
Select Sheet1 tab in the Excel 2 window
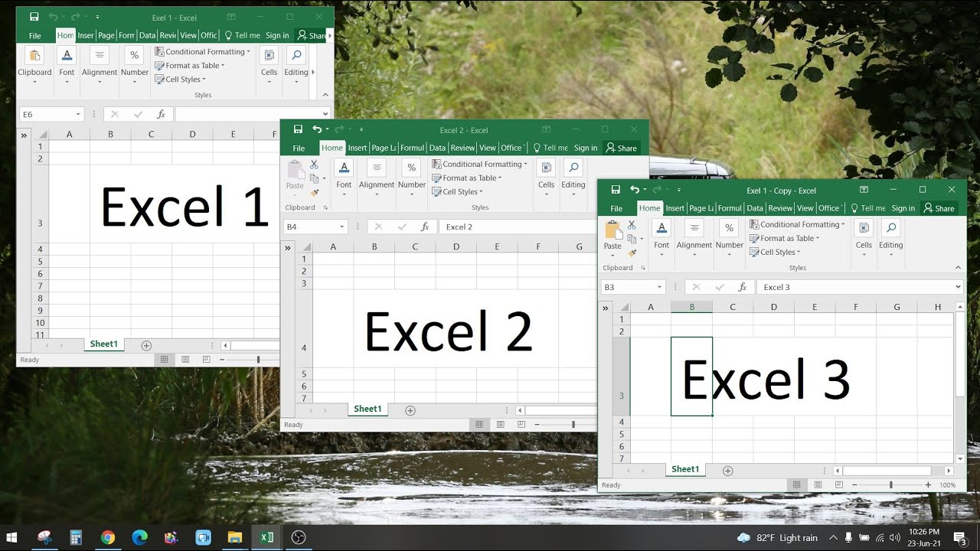pyautogui.click(x=367, y=409)
